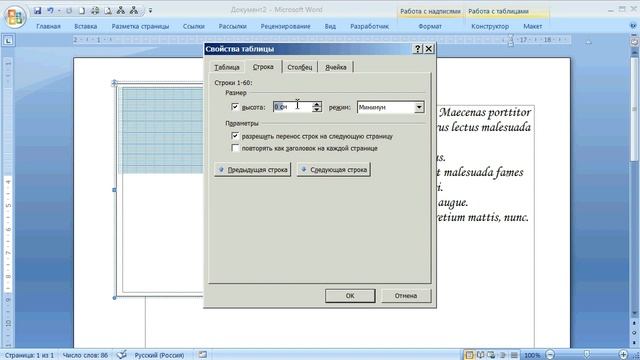Click Страница: 1 из 1 in status bar
This screenshot has width=640, height=360.
click(x=29, y=355)
